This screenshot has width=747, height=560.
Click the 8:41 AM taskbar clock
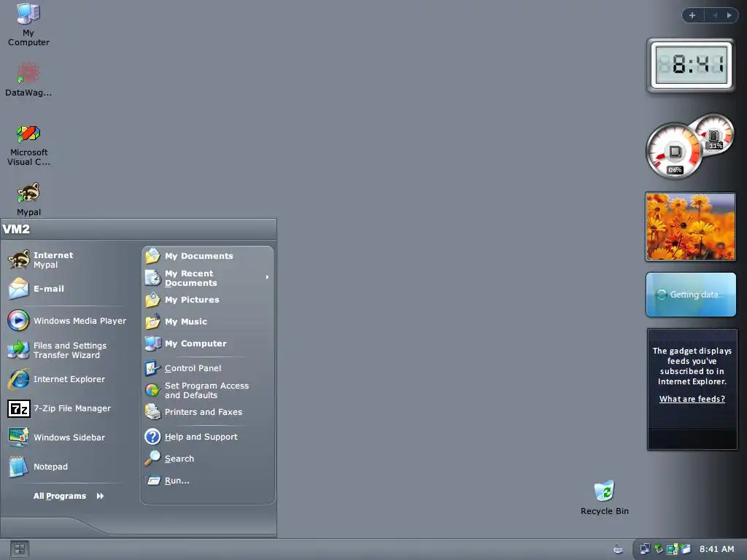click(716, 549)
